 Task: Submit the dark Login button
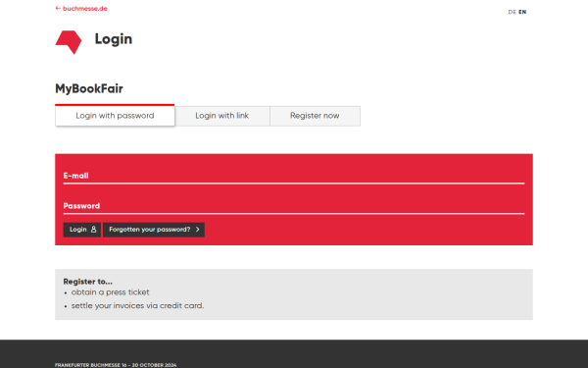pos(81,230)
